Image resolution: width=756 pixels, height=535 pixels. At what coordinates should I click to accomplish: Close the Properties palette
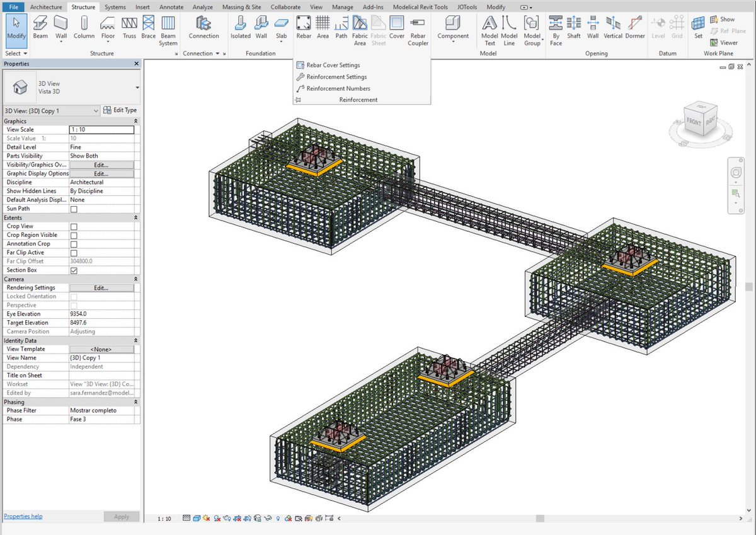(137, 64)
